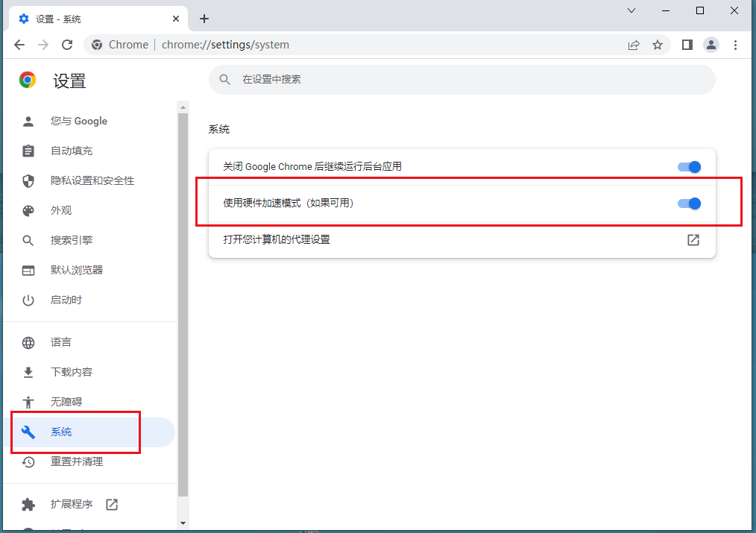The image size is (756, 533).
Task: Open 语言 language settings
Action: click(x=90, y=343)
